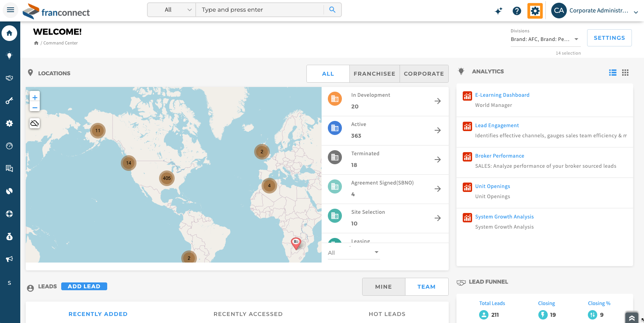The height and width of the screenshot is (323, 644).
Task: Click the ADD LEAD button
Action: pos(84,286)
